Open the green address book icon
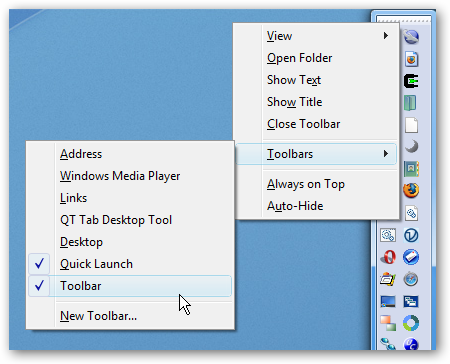Image resolution: width=450 pixels, height=364 pixels. tap(411, 169)
